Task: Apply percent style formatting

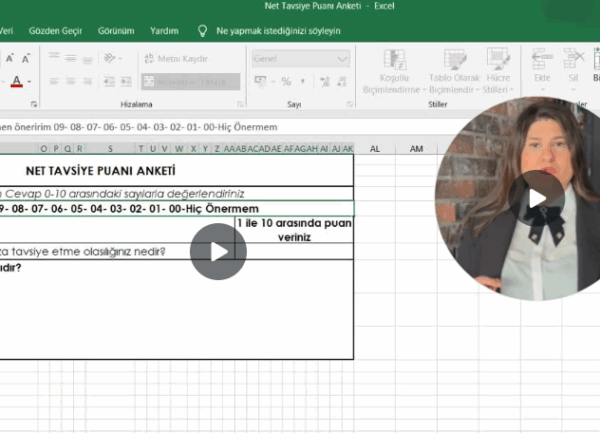Action: [286, 81]
